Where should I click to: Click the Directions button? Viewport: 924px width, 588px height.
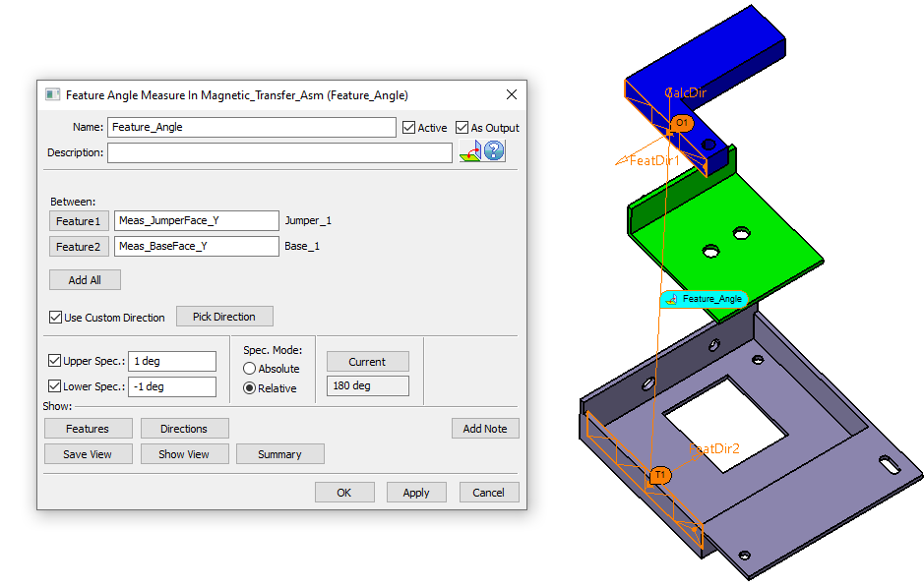click(184, 429)
